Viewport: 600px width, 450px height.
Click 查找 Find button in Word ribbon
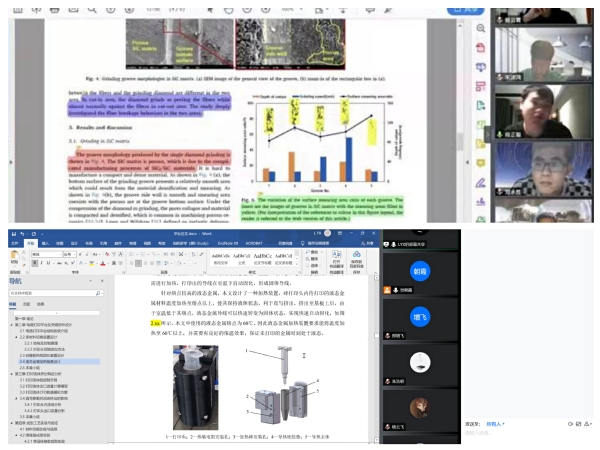tap(312, 252)
